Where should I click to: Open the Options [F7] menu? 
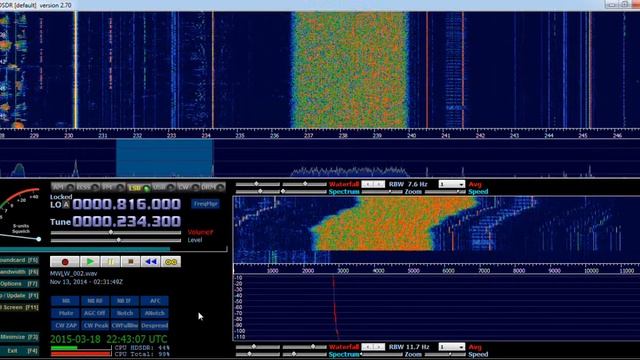pos(19,284)
